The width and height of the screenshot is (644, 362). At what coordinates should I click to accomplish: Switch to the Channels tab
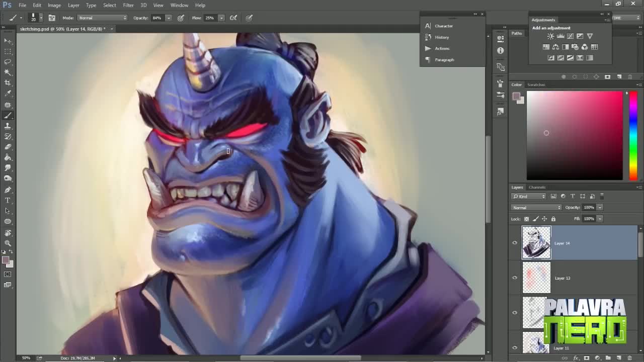(x=537, y=187)
